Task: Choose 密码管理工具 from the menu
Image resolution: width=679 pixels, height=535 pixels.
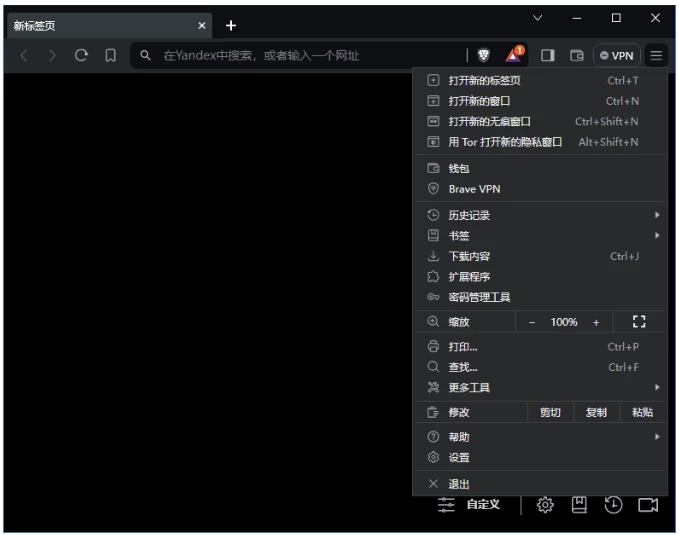Action: coord(480,297)
